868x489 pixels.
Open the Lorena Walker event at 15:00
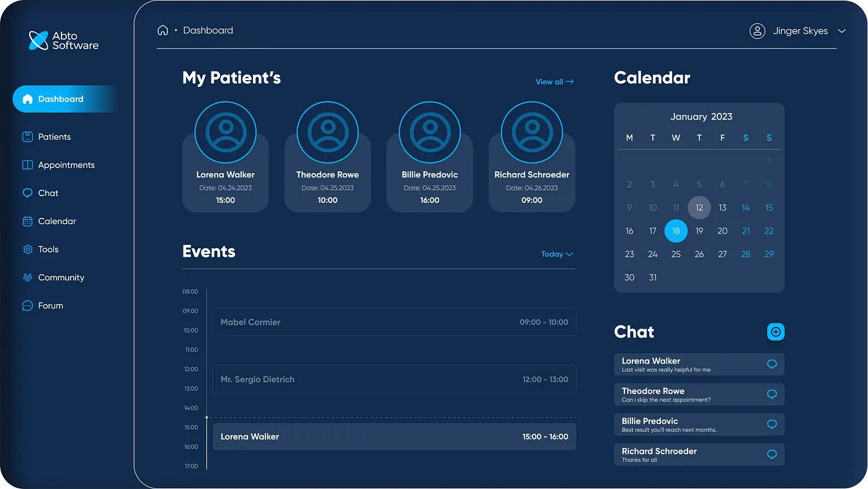click(394, 436)
